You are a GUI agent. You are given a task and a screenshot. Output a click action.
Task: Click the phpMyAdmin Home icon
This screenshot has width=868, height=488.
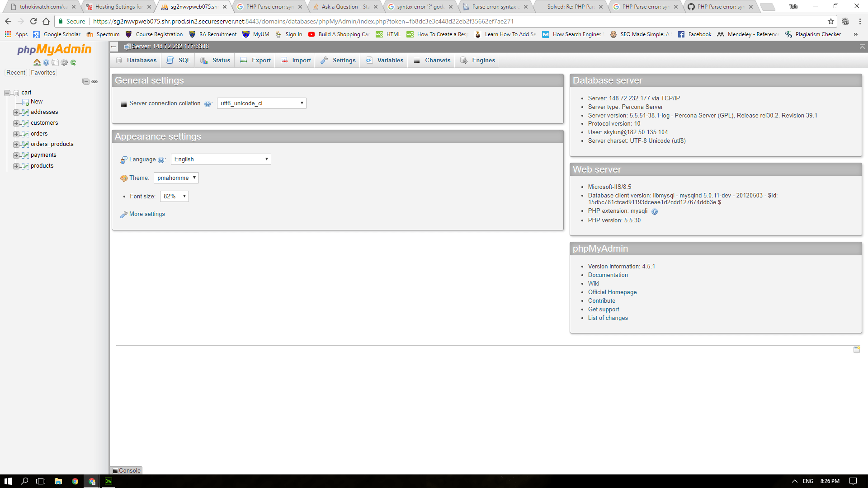click(x=37, y=62)
